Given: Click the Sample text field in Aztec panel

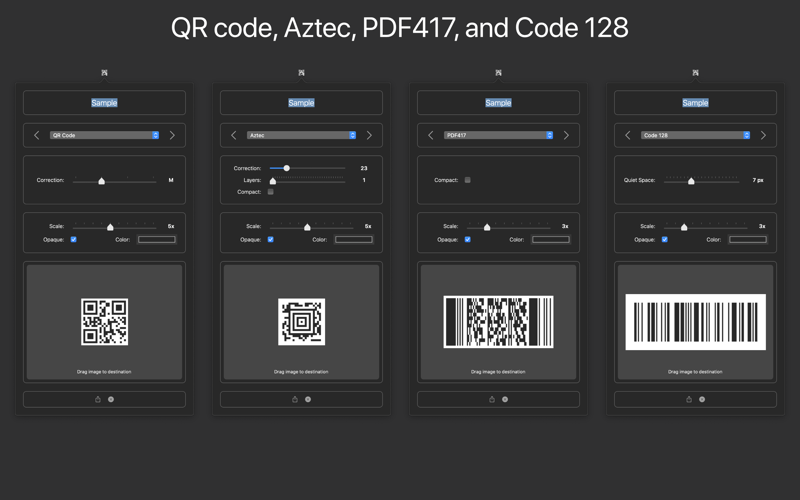Looking at the screenshot, I should tap(301, 103).
